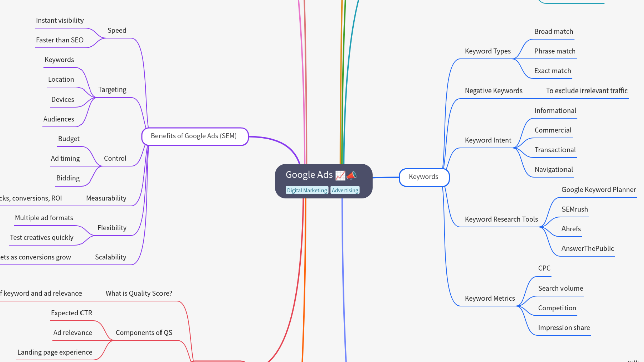Click the Impression share leaf
Screen dimensions: 644x362
(x=563, y=328)
